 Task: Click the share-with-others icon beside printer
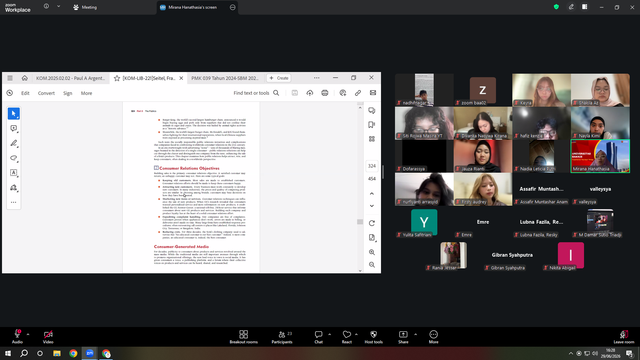tap(343, 93)
